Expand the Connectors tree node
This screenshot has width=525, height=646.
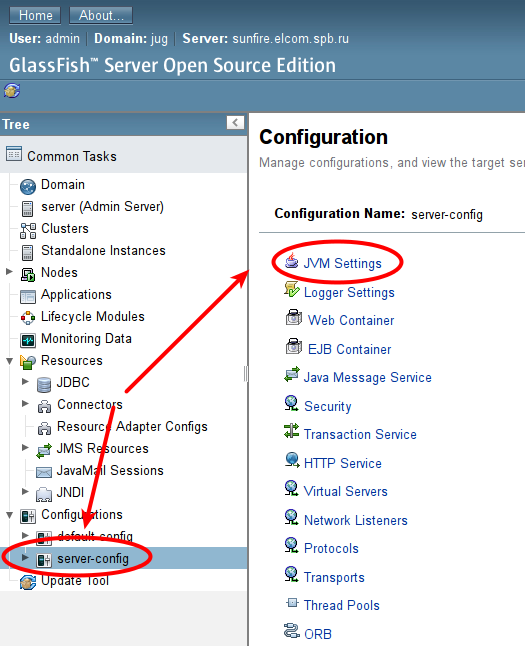pyautogui.click(x=25, y=403)
